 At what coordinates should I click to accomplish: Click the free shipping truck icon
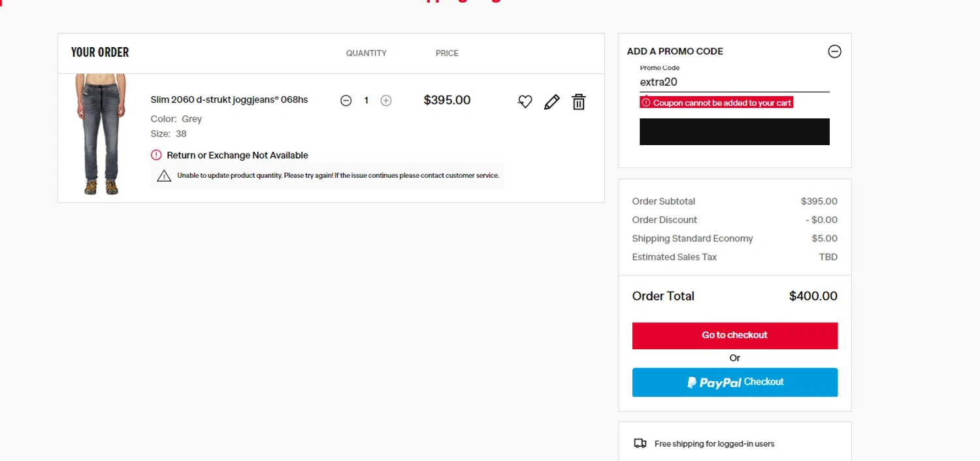(x=640, y=443)
